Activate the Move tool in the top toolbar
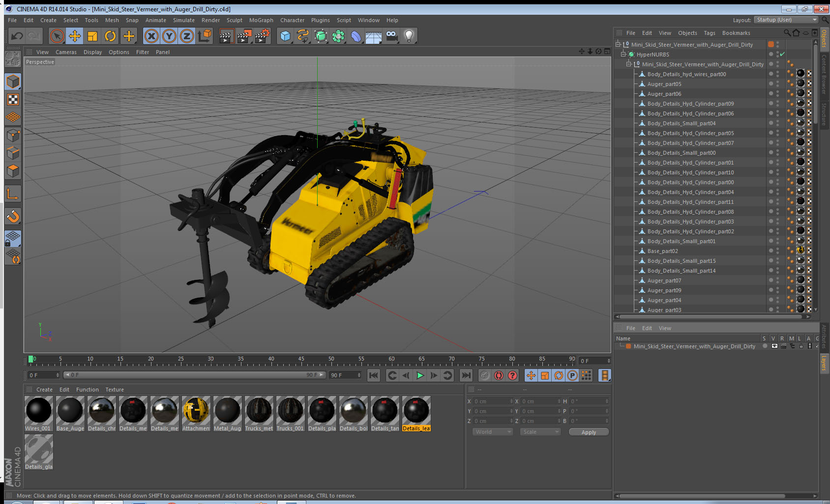The height and width of the screenshot is (504, 830). (75, 36)
